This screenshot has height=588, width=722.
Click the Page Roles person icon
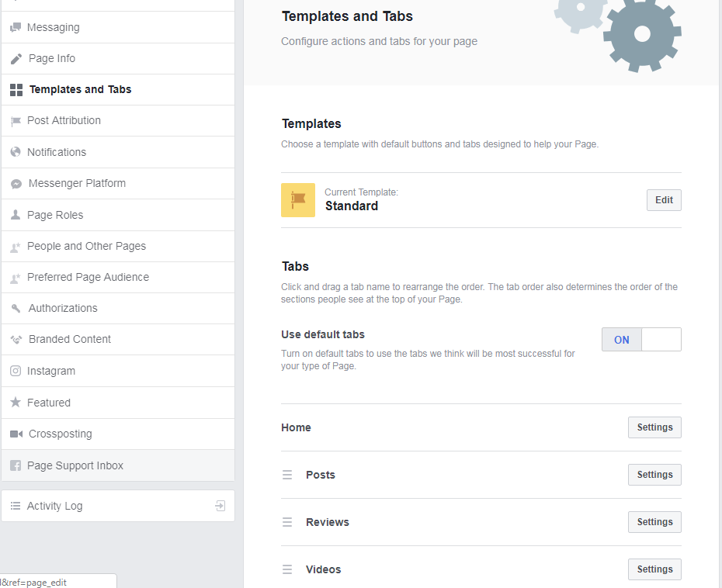tap(16, 215)
